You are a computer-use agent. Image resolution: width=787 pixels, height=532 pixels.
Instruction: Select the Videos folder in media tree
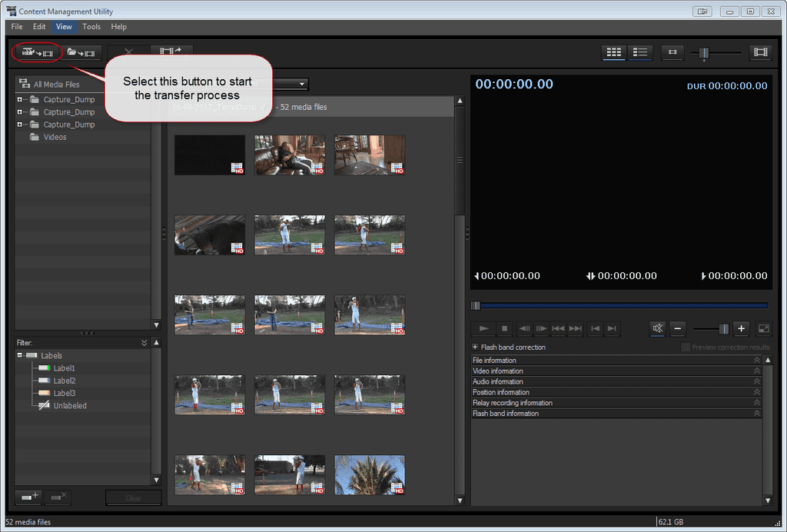pyautogui.click(x=55, y=137)
